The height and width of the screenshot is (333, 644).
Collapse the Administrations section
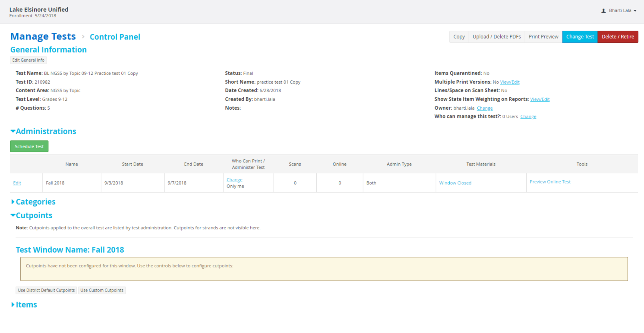coord(43,131)
